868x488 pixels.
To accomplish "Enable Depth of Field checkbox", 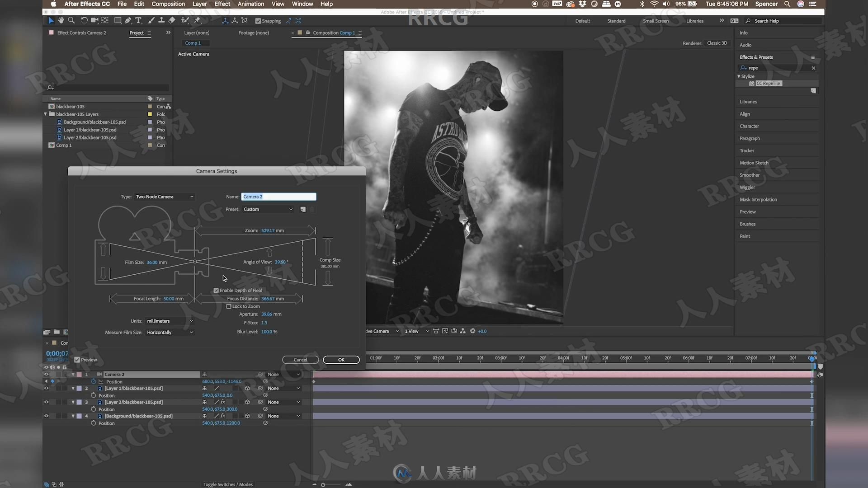I will tap(217, 290).
